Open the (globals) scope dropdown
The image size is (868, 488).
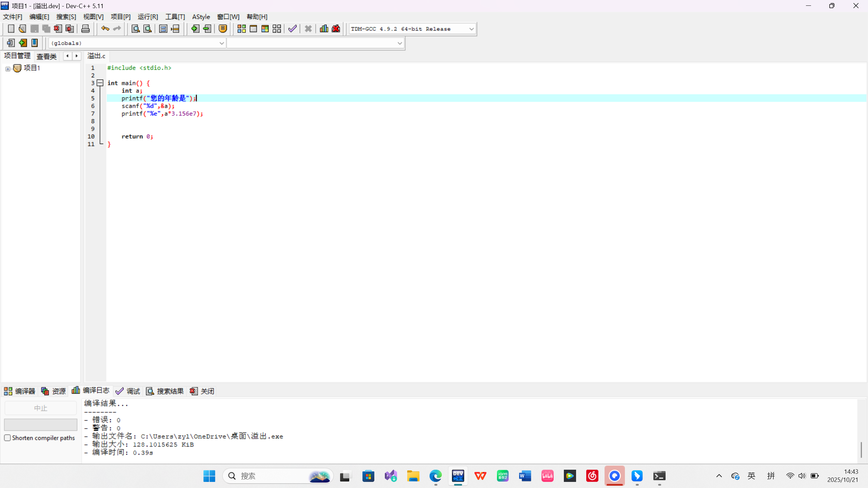(221, 43)
